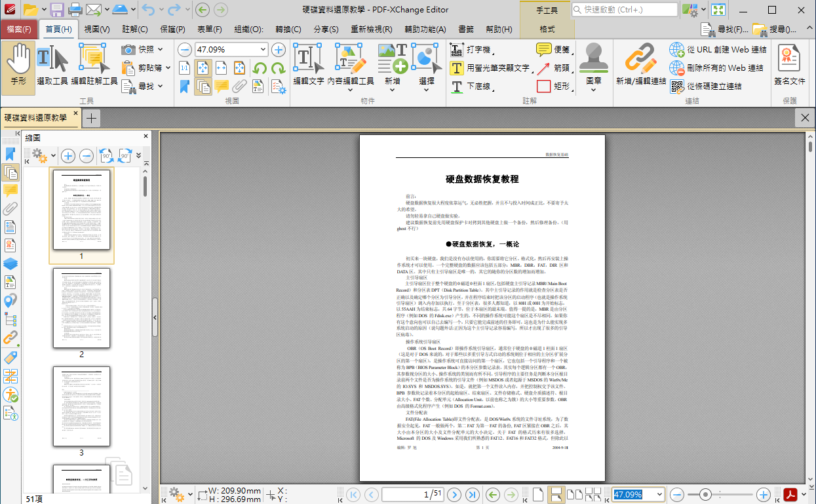Click 從 URL 創建 Web 連結 button
816x504 pixels.
click(x=718, y=50)
